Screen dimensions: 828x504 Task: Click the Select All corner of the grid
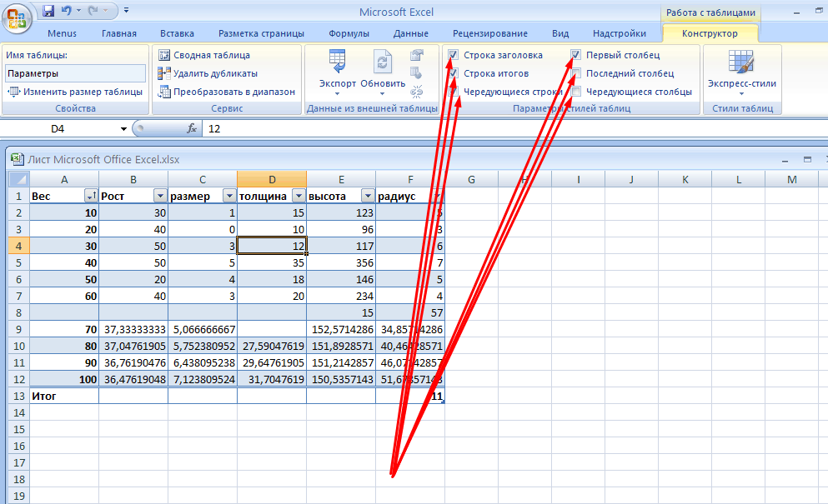tap(18, 179)
